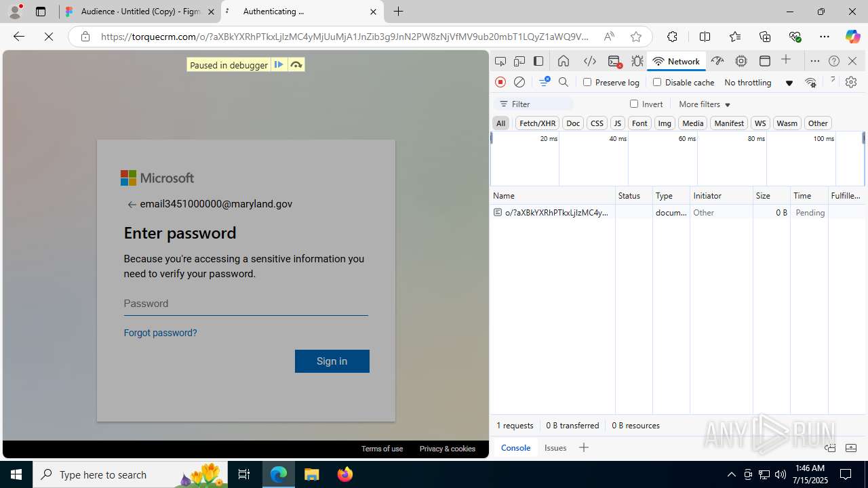868x488 pixels.
Task: Switch to the Console drawer tab
Action: [515, 448]
